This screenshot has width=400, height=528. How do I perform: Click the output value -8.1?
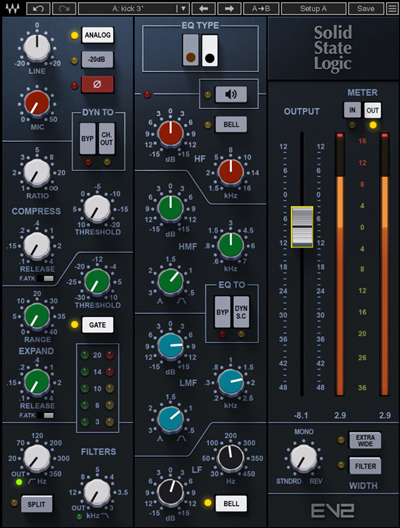tap(301, 416)
